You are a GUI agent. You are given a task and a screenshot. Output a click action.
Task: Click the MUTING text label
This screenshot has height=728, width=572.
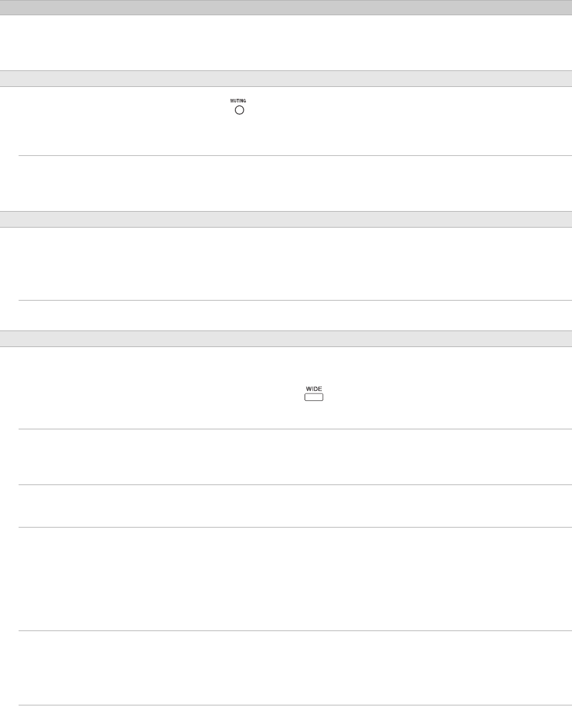(x=238, y=101)
